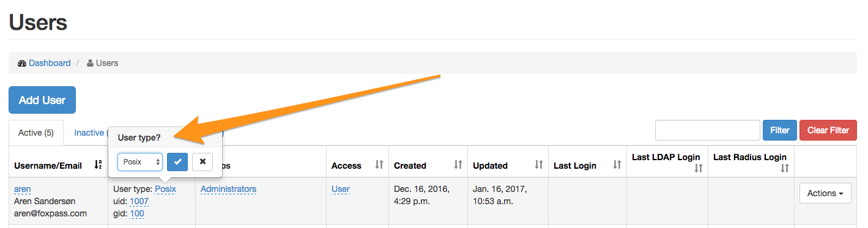Switch to the Inactive users tab

click(89, 133)
